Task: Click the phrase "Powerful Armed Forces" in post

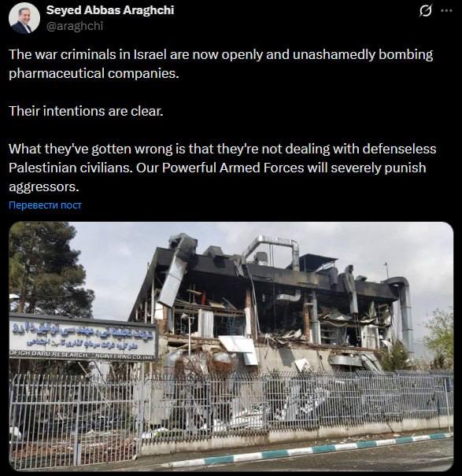Action: point(233,168)
